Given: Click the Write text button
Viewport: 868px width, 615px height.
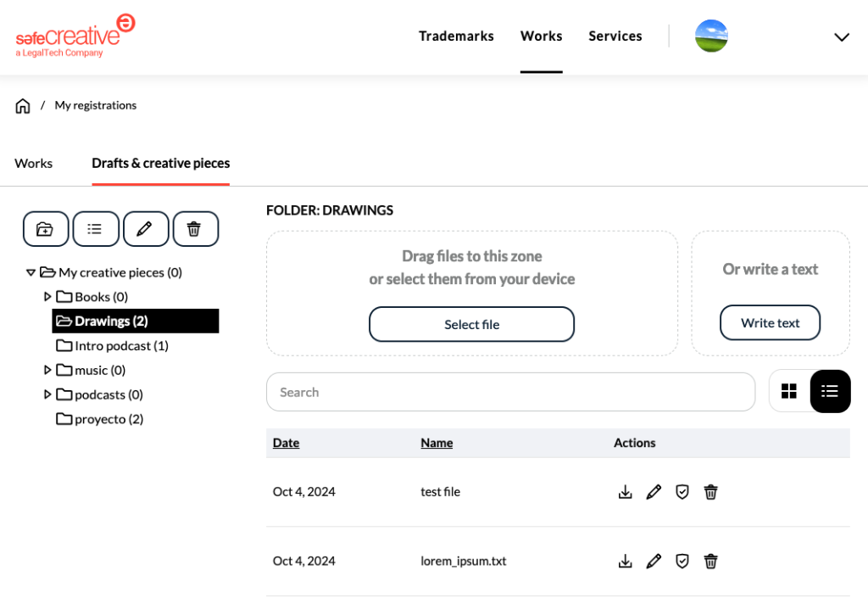Looking at the screenshot, I should coord(770,323).
